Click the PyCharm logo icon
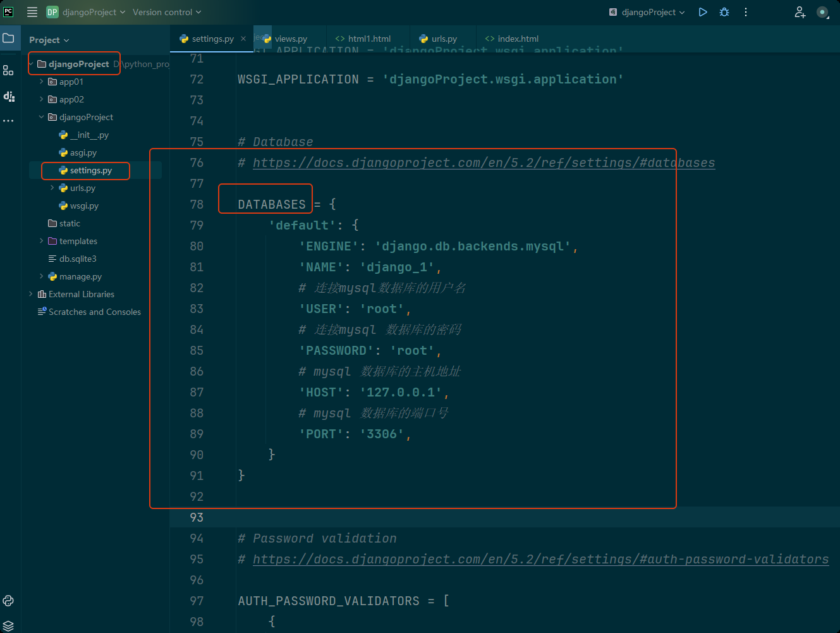Image resolution: width=840 pixels, height=633 pixels. 9,11
